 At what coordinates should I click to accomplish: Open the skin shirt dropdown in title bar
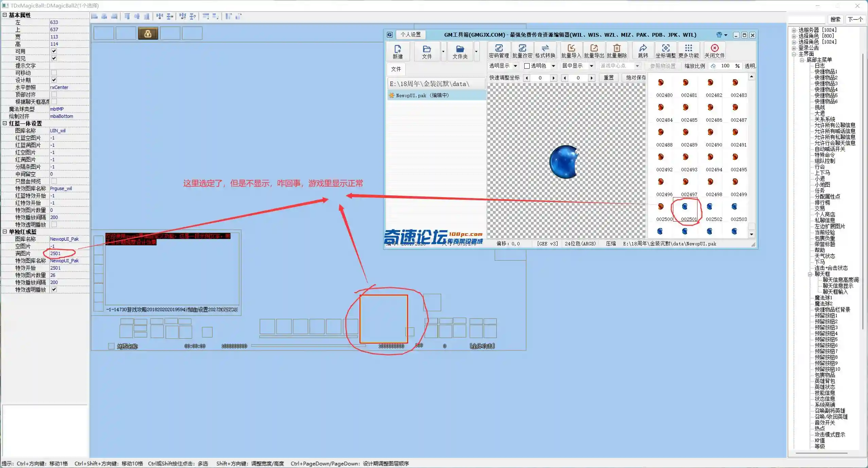pyautogui.click(x=722, y=35)
